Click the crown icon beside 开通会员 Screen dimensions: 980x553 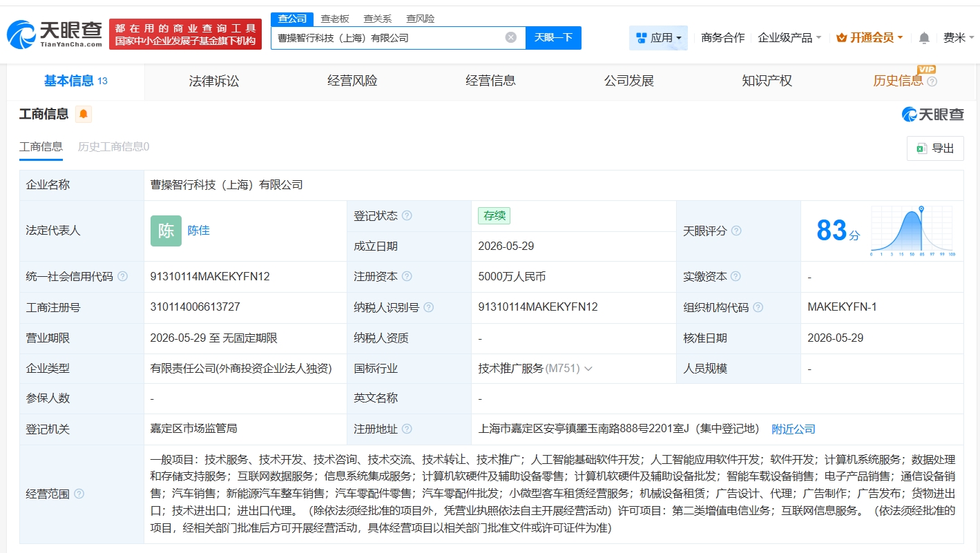click(841, 38)
